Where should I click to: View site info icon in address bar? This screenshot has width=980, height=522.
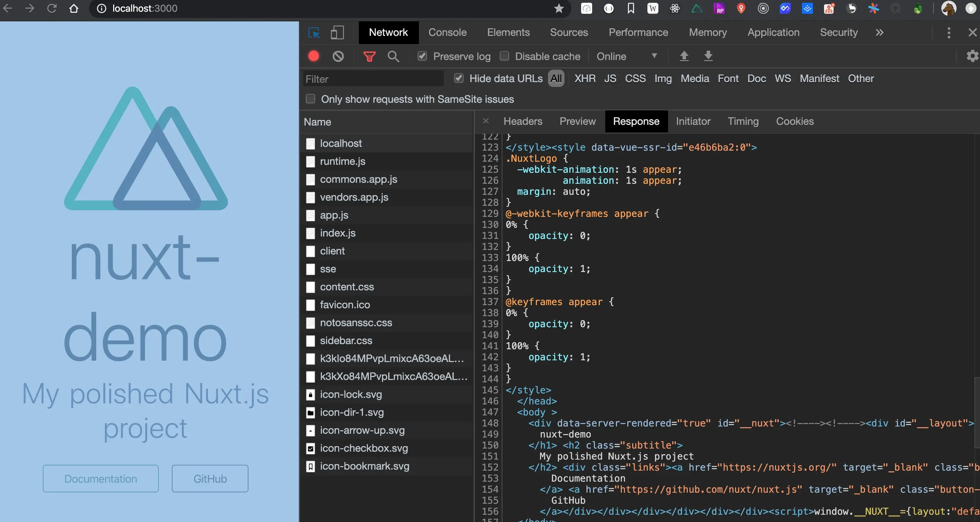(x=101, y=8)
